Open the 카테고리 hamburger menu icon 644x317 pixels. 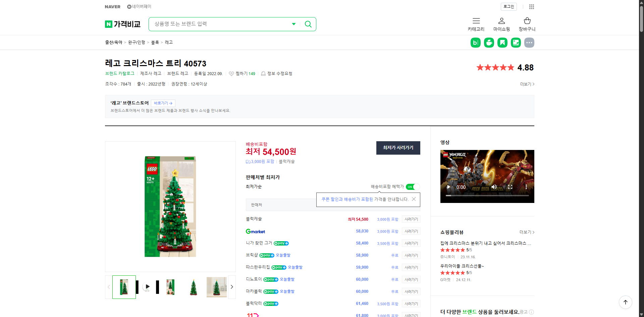(476, 21)
